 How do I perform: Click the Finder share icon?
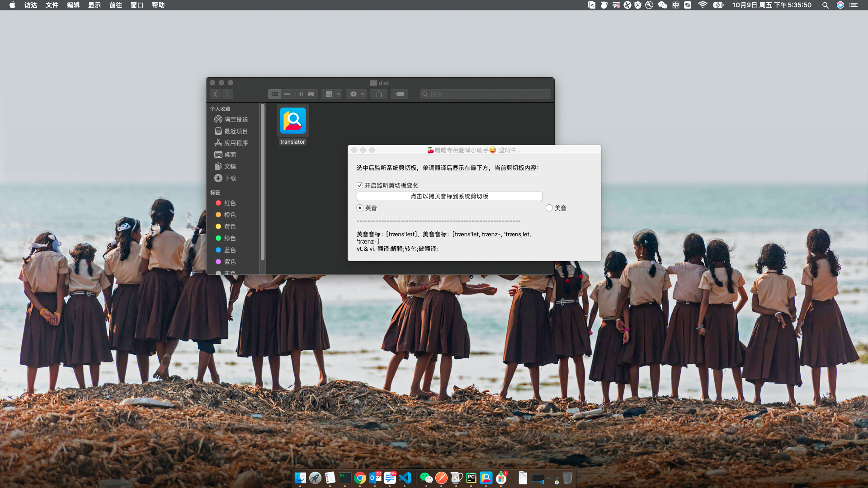coord(379,94)
